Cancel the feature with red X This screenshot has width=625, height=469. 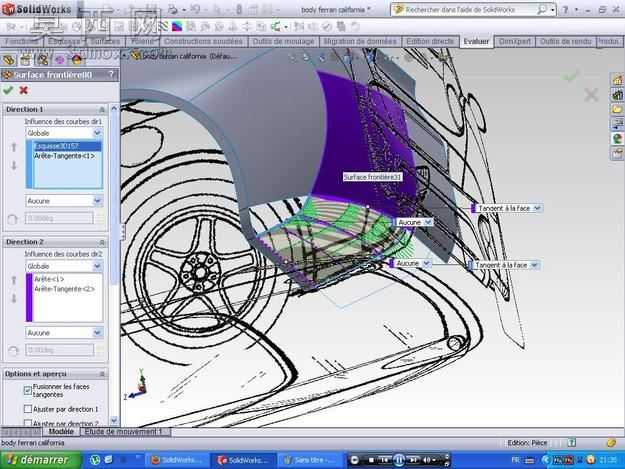pos(24,90)
